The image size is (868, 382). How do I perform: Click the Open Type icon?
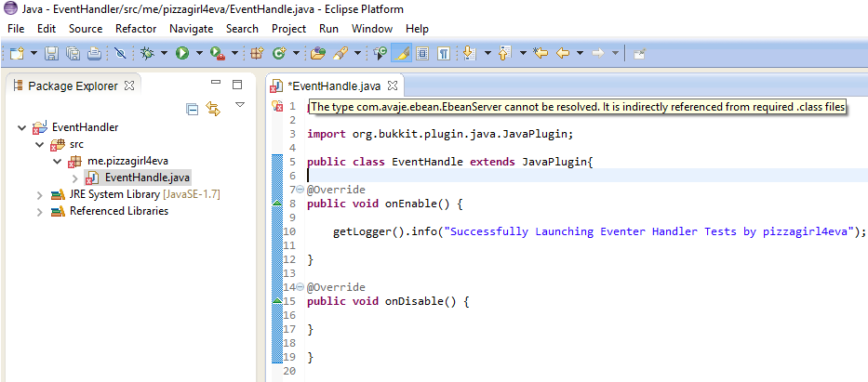click(x=318, y=54)
